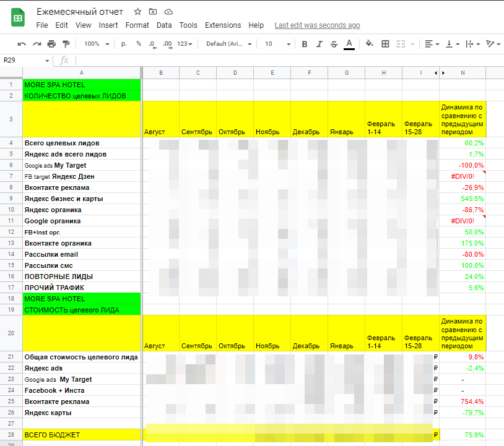The image size is (504, 446).
Task: Click the Last edit was seconds ago link
Action: (317, 25)
